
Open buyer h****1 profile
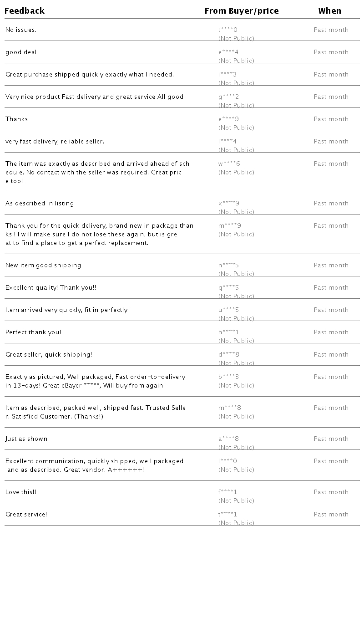(228, 332)
